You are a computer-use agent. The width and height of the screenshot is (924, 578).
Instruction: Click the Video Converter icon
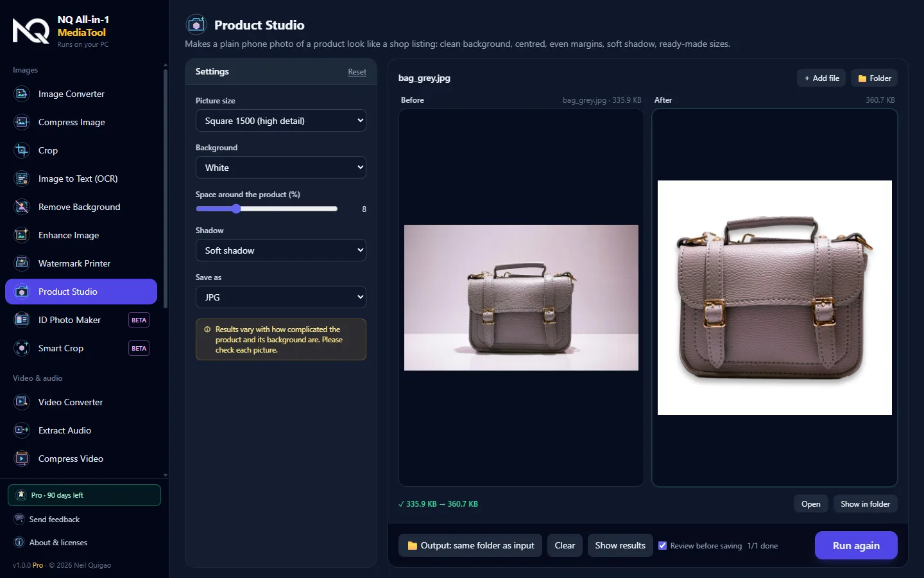tap(22, 402)
